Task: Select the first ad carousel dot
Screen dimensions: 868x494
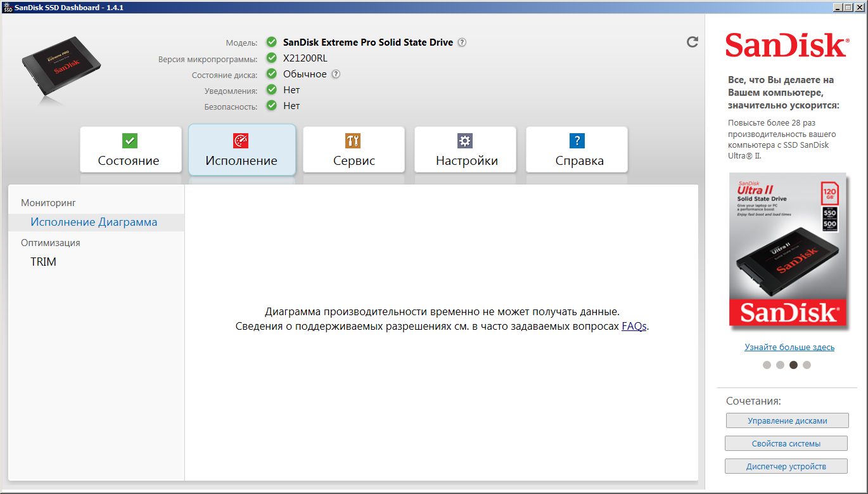Action: pos(767,365)
